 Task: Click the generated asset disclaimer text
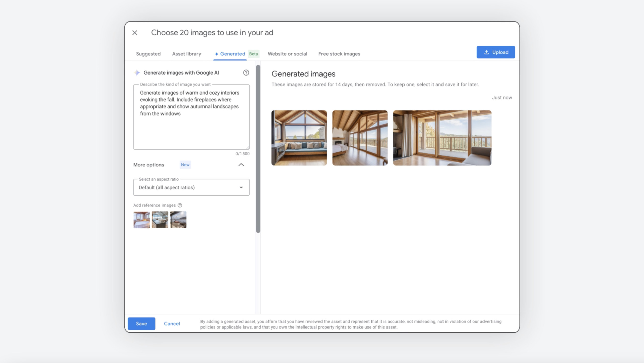point(351,324)
